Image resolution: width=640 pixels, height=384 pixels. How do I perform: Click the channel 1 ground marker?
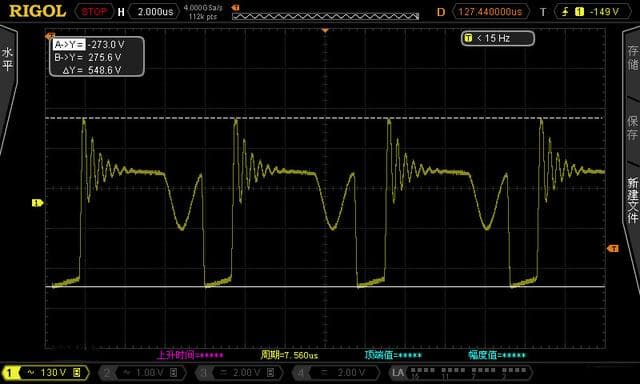point(37,203)
